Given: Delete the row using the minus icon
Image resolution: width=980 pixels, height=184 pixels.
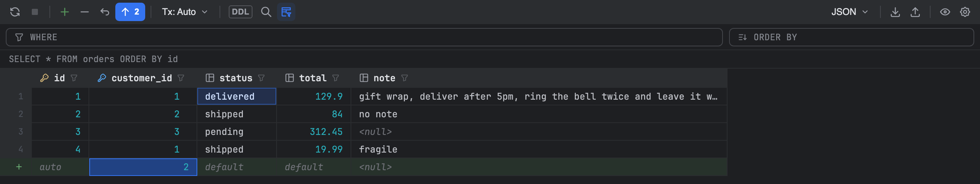Looking at the screenshot, I should [85, 12].
